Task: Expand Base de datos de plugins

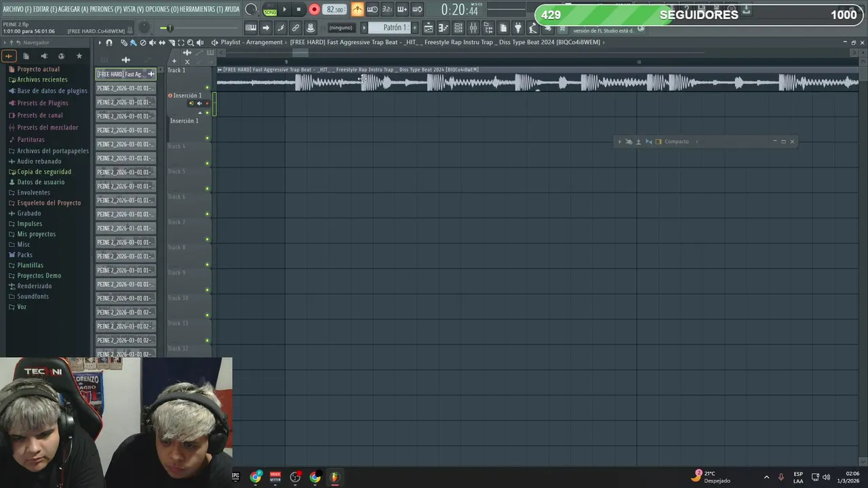Action: 52,91
